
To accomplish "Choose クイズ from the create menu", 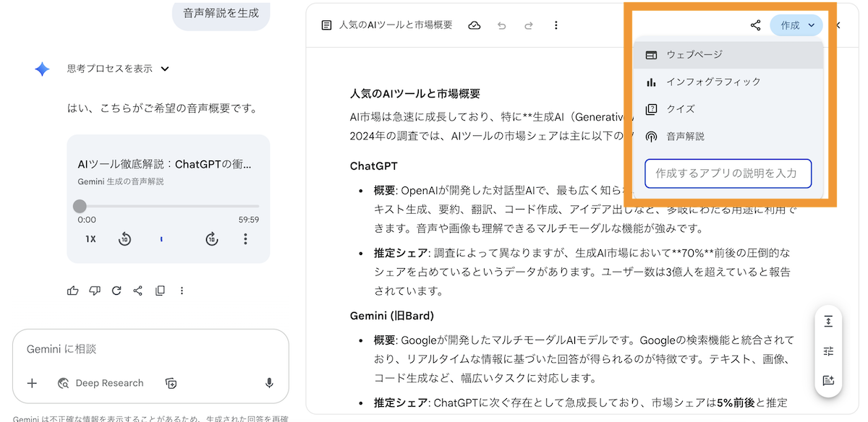I will pyautogui.click(x=728, y=109).
